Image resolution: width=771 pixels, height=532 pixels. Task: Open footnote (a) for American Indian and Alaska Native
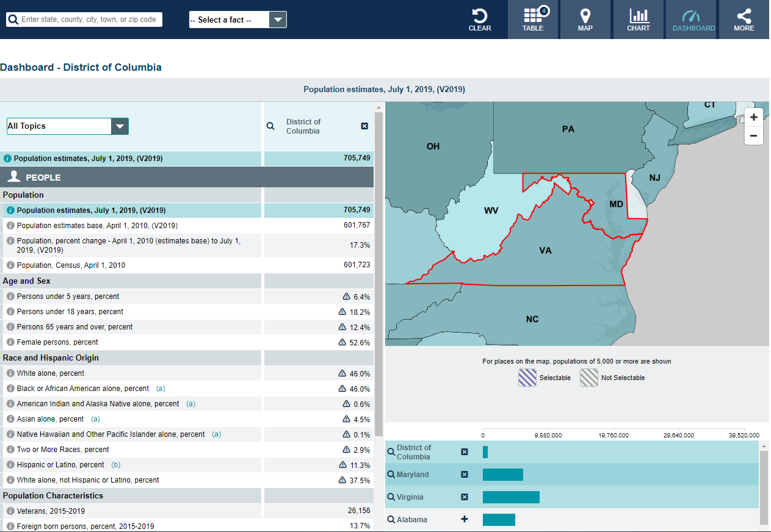pyautogui.click(x=190, y=404)
